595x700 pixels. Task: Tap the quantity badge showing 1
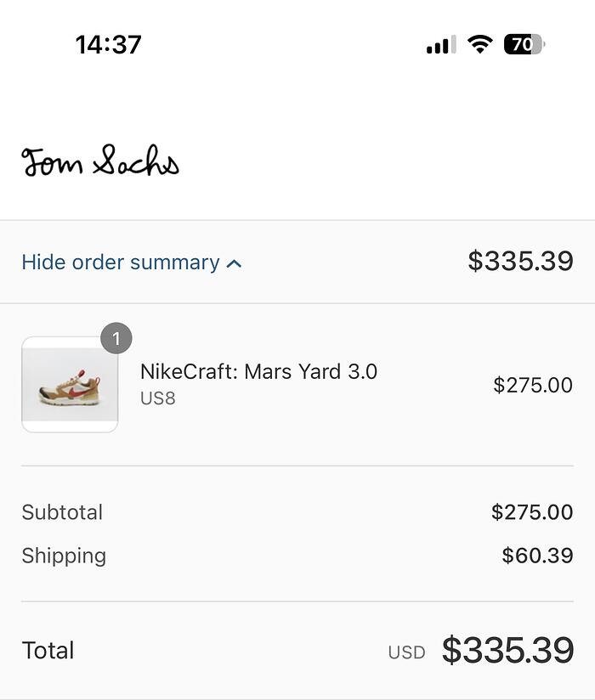tap(116, 339)
